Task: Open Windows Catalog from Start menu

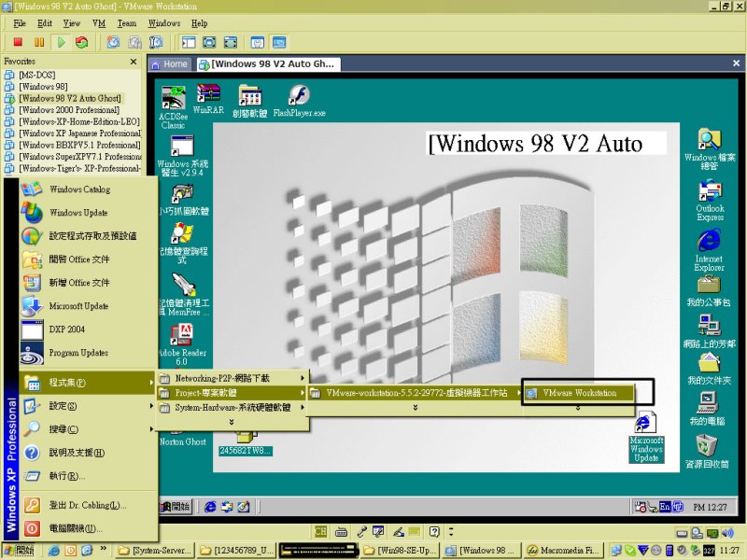Action: coord(88,189)
